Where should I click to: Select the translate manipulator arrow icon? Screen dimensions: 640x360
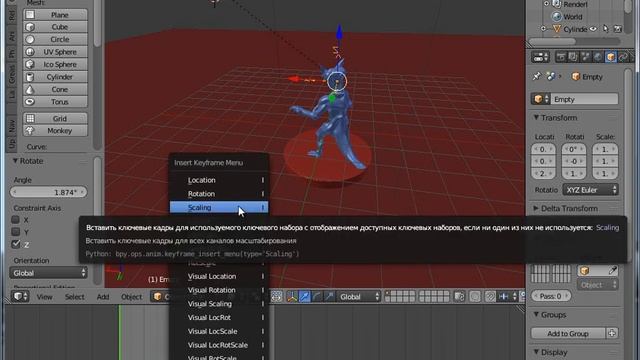tap(304, 297)
